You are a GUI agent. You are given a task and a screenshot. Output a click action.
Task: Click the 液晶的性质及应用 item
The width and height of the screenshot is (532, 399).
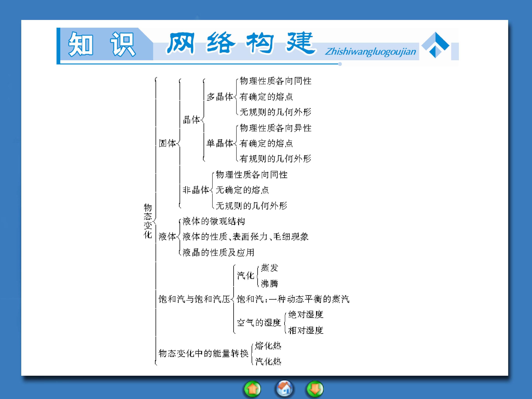[218, 252]
